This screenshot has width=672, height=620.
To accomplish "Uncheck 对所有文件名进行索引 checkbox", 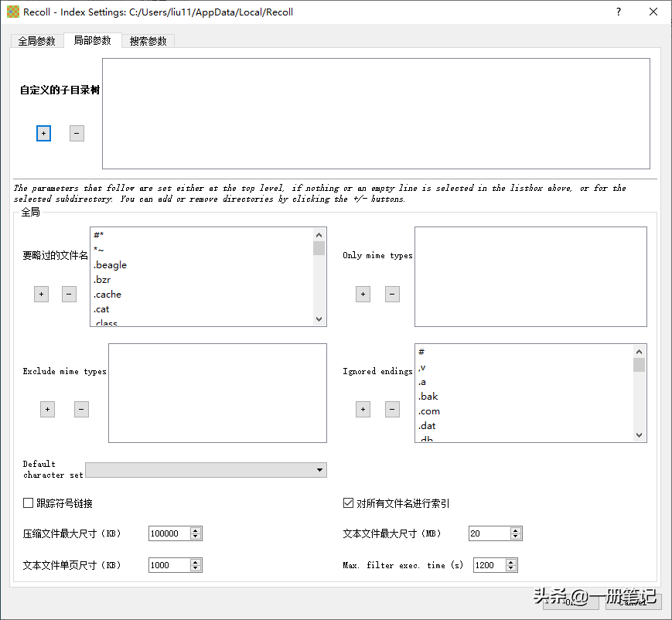I will coord(349,503).
